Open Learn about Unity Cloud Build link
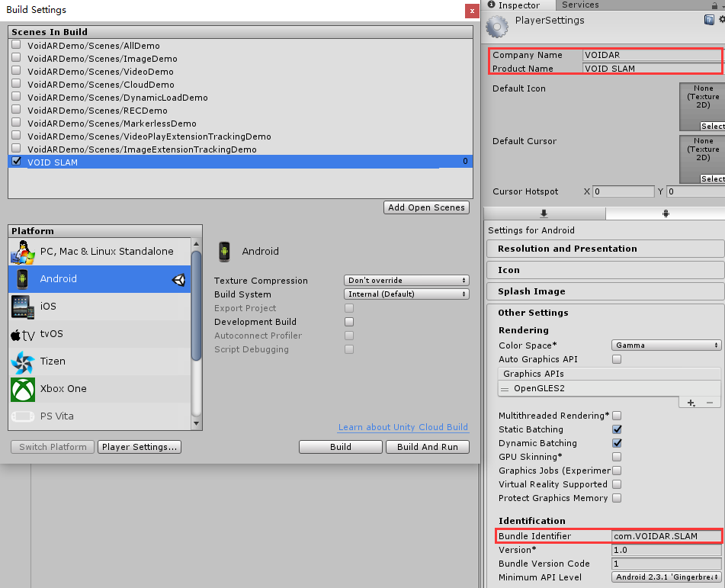725x588 pixels. click(403, 428)
